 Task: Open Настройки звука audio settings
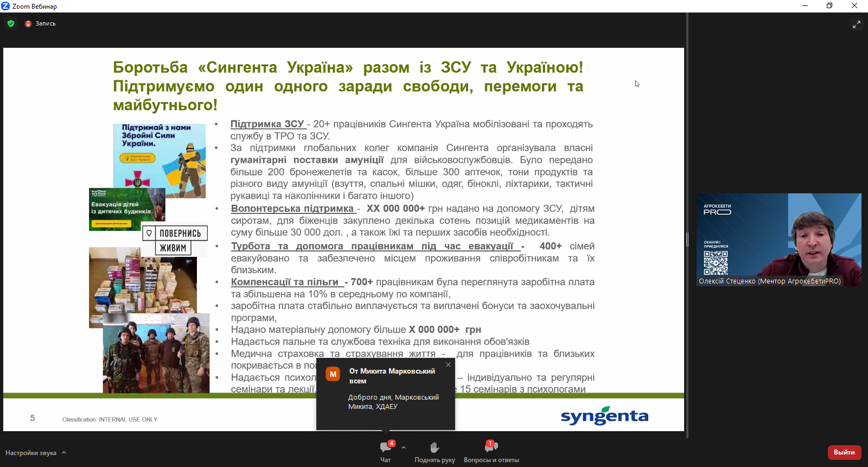pos(31,453)
